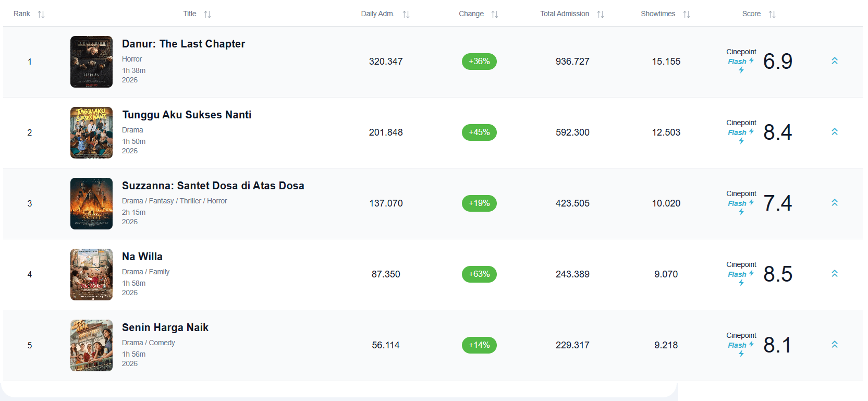Open Danur: The Last Chapter title link
The image size is (868, 401).
(184, 44)
